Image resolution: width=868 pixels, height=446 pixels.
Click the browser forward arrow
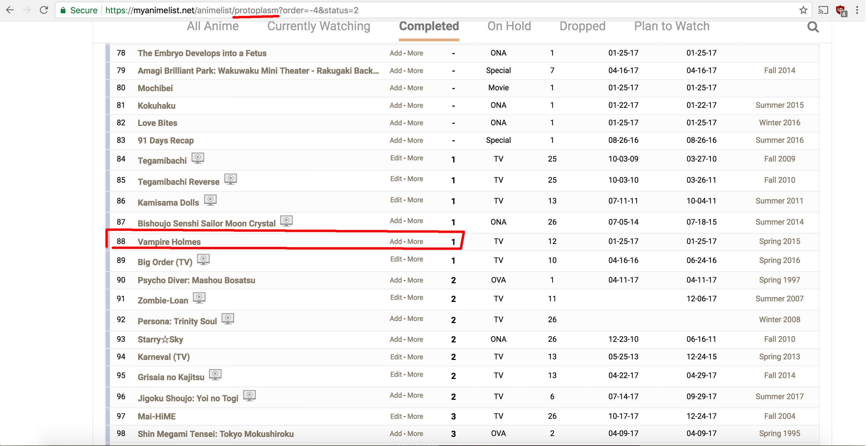(27, 10)
